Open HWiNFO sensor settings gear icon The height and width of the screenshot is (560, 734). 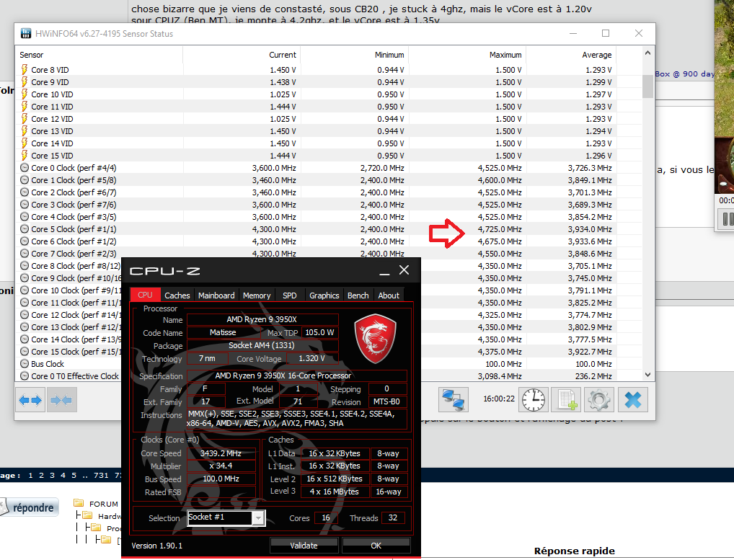599,400
